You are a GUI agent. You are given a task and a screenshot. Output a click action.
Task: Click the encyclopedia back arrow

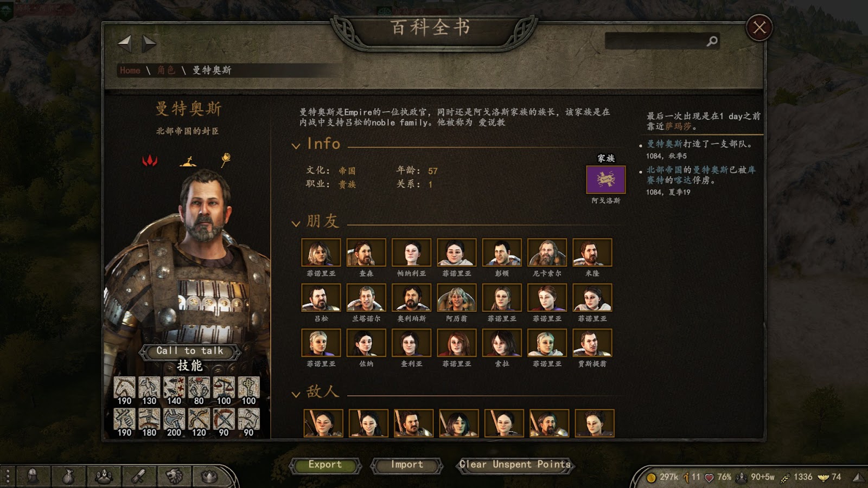[125, 43]
